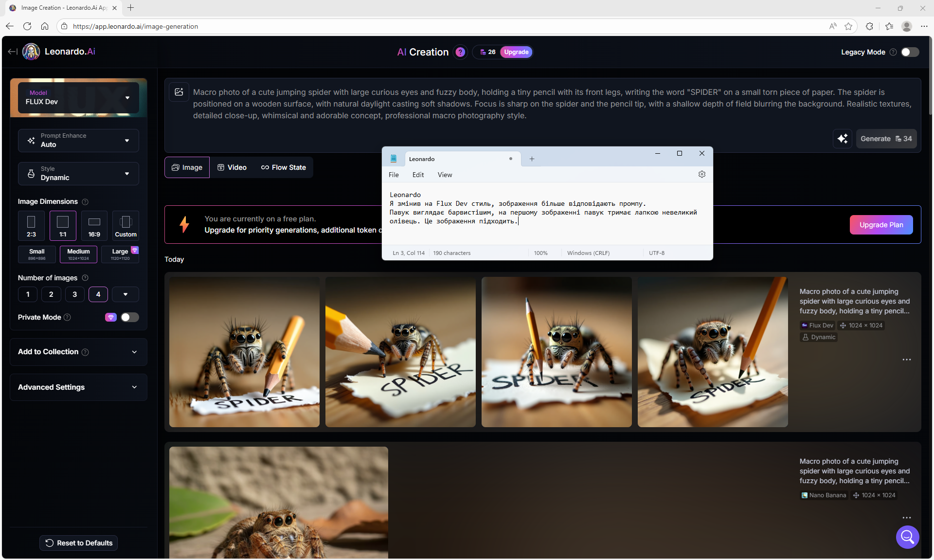Enable Private Mode toggle
Screen dimensions: 934x560
(x=129, y=317)
